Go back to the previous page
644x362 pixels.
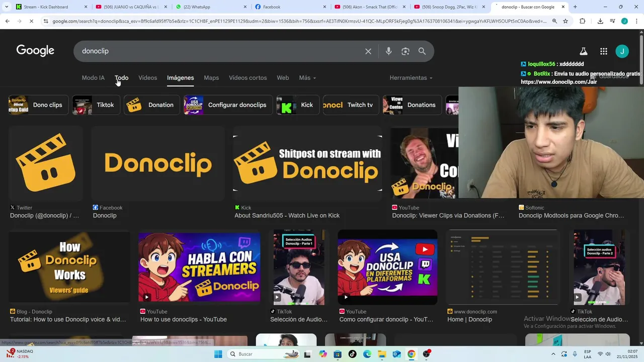(x=7, y=21)
